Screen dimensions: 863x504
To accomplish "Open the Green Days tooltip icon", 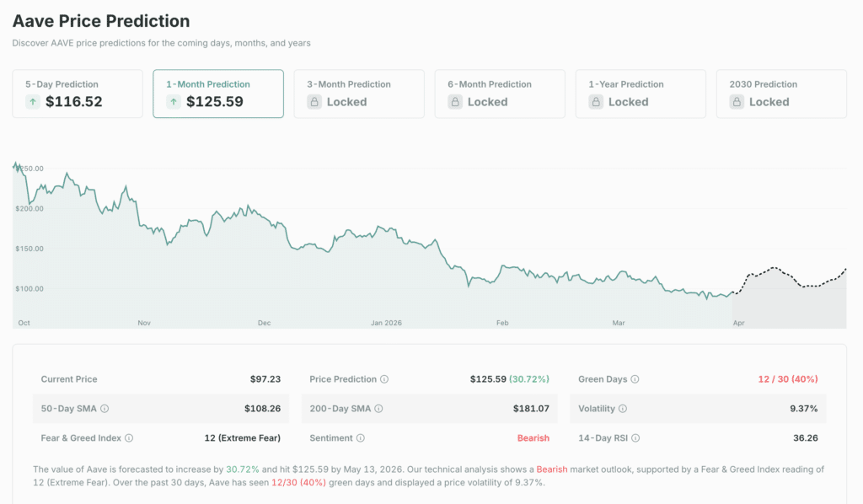I will pyautogui.click(x=635, y=379).
